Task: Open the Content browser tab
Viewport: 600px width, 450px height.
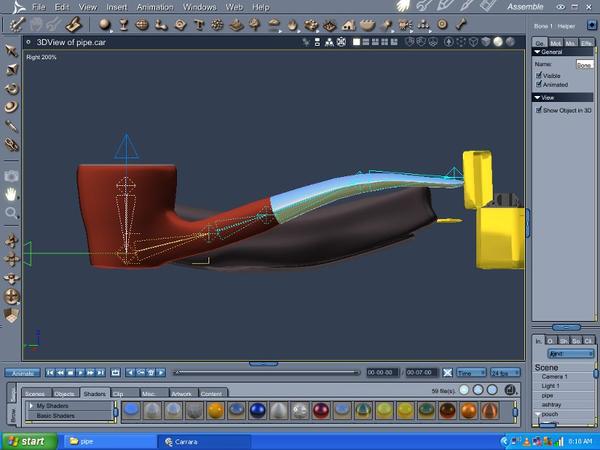Action: coord(212,393)
